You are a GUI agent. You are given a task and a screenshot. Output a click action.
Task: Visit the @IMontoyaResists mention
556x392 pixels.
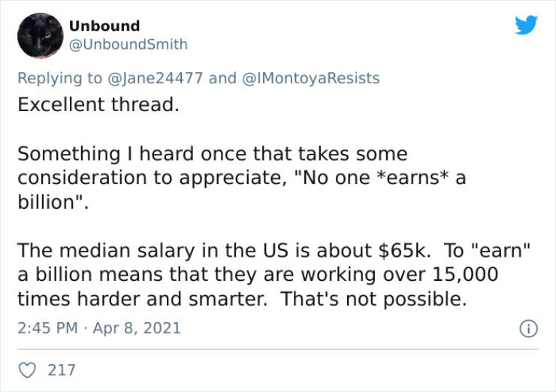(x=310, y=78)
